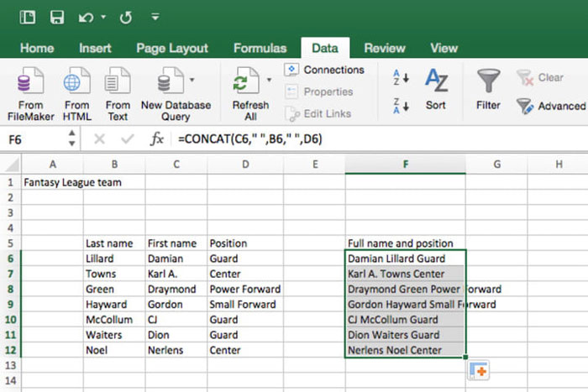Image resolution: width=588 pixels, height=392 pixels.
Task: Sort ascending A to Z icon
Action: [x=401, y=77]
